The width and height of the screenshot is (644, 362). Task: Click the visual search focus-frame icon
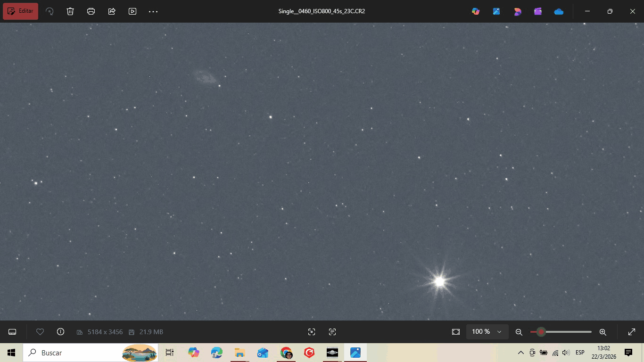312,332
